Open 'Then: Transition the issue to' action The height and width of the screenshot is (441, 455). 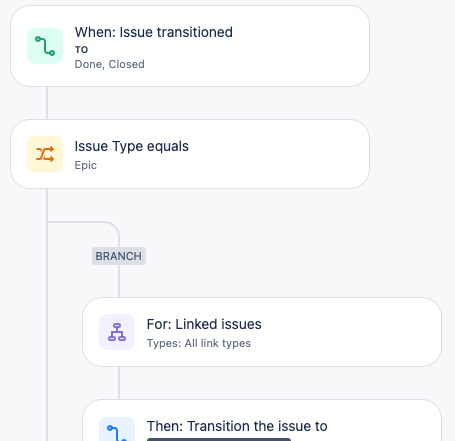[237, 426]
